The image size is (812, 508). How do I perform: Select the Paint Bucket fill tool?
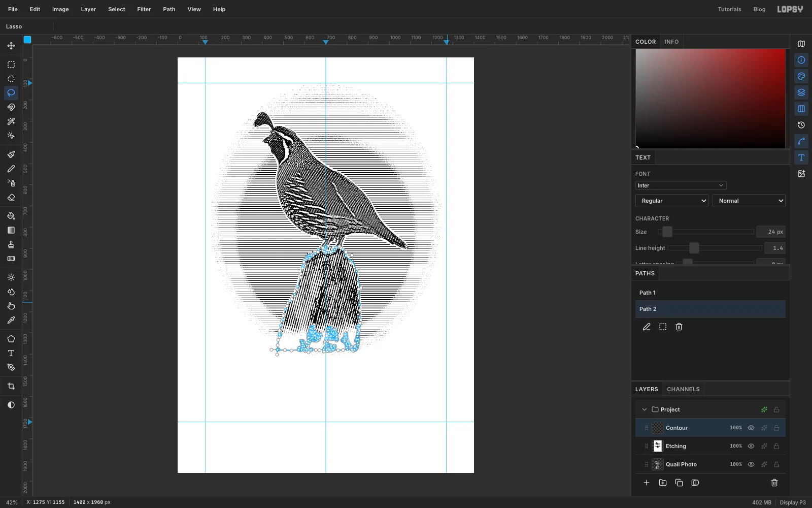[11, 216]
